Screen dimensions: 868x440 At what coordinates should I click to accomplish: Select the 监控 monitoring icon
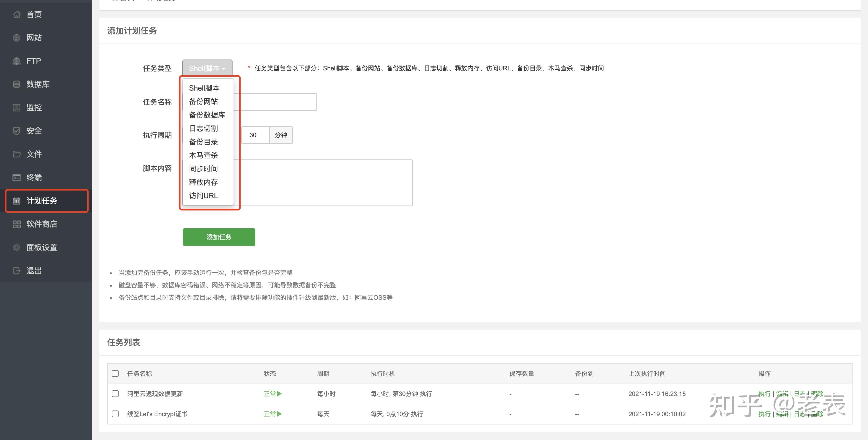(17, 107)
